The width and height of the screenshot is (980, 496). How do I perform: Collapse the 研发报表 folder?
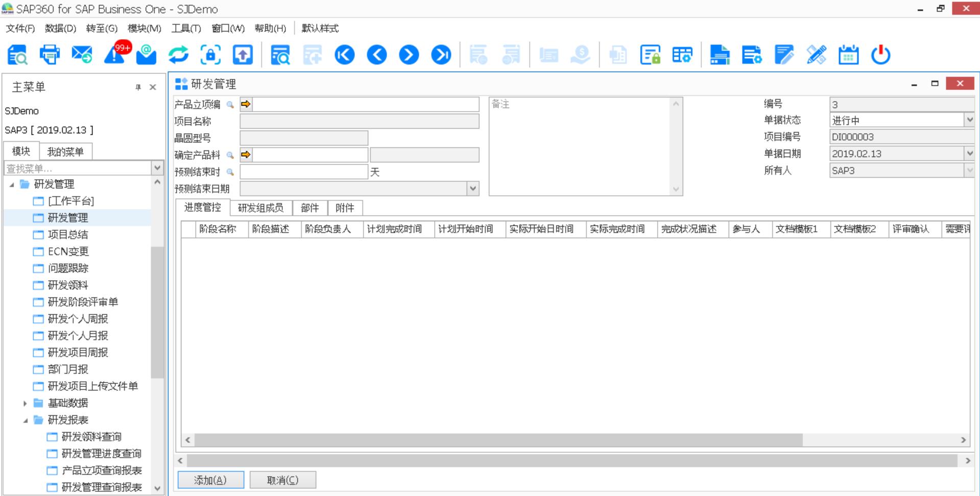26,420
